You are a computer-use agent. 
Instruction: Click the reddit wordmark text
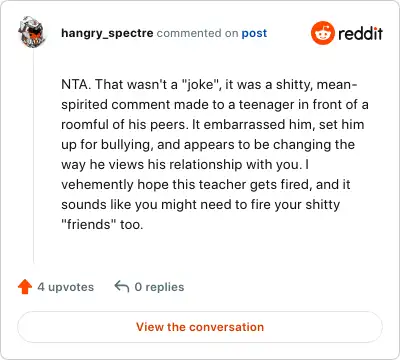point(360,33)
